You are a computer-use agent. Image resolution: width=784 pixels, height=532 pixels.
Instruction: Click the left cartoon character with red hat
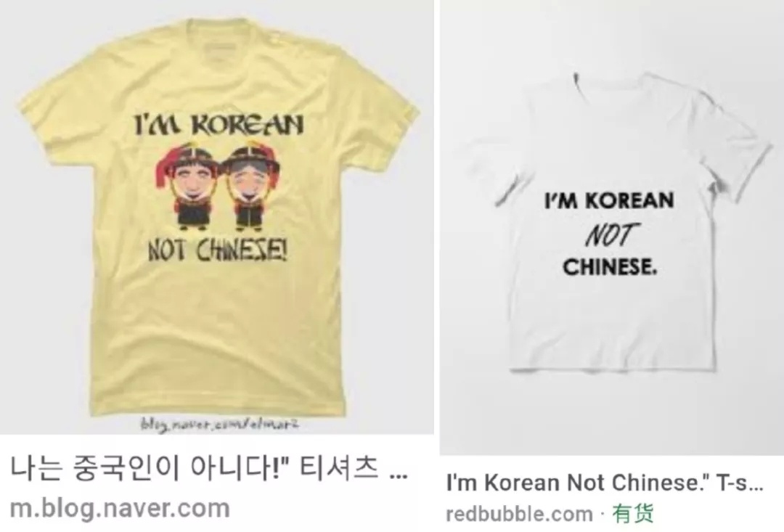point(187,187)
